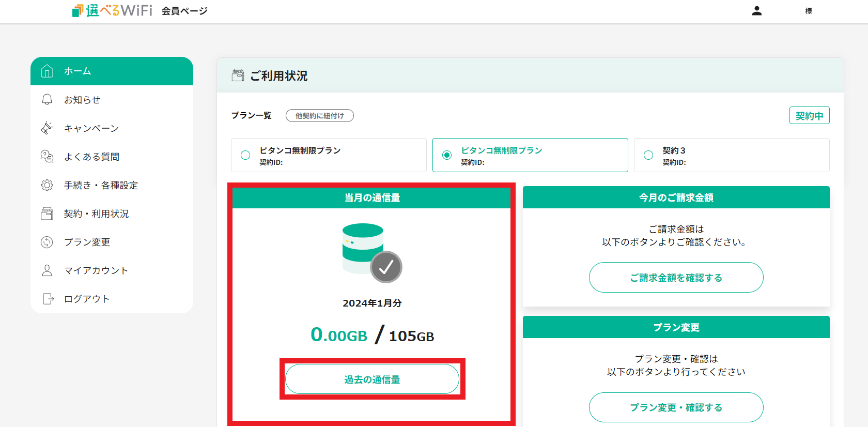Click the 今月のご請求金額 card header

coord(676,197)
